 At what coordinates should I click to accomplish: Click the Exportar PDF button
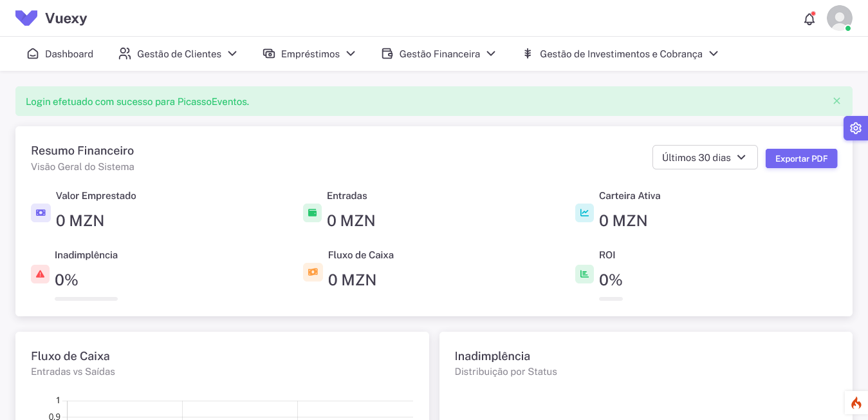click(801, 158)
